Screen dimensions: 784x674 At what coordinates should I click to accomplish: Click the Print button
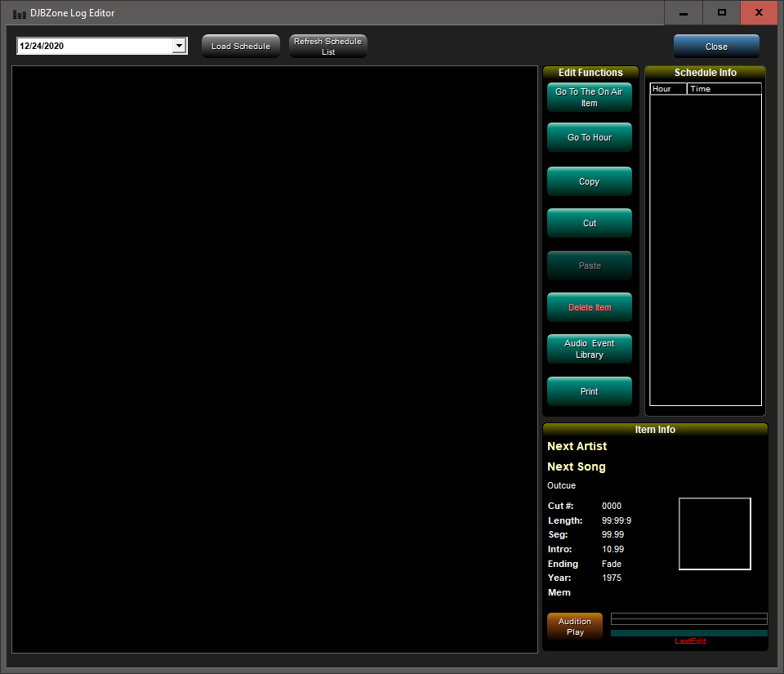pos(589,391)
